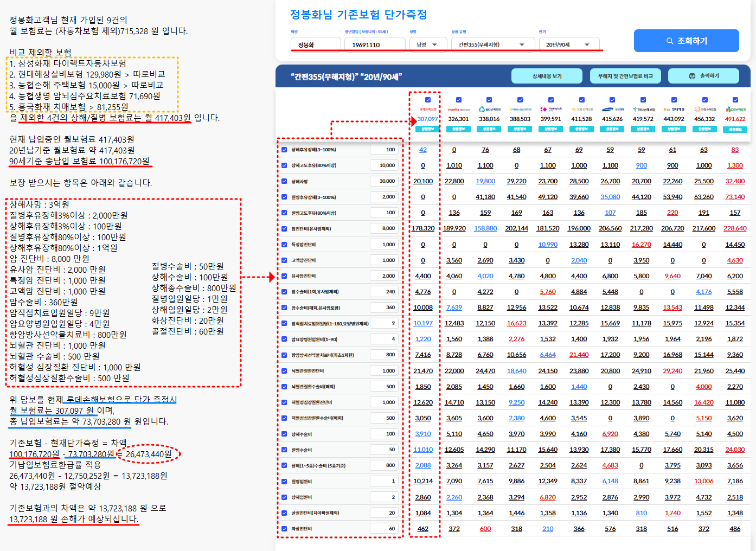The image size is (756, 551).
Task: Click Lotte 뇌혈관질환진단비 value 21,470
Action: click(x=423, y=371)
